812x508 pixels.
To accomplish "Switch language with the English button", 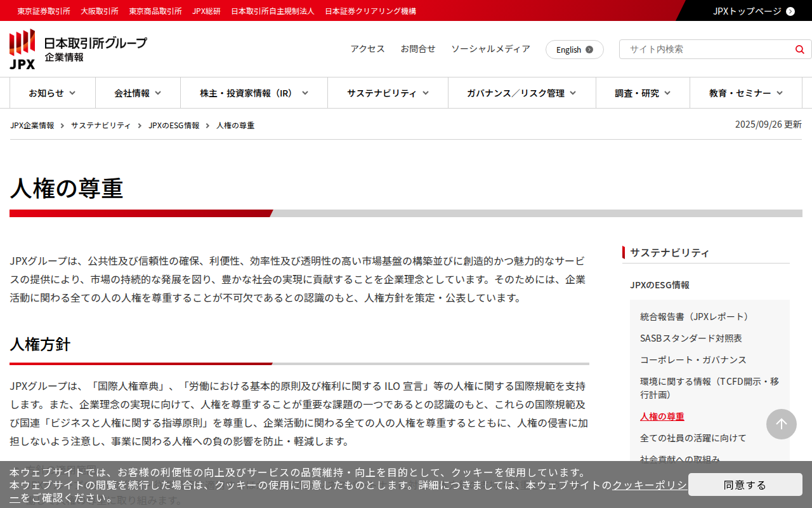I will (575, 50).
